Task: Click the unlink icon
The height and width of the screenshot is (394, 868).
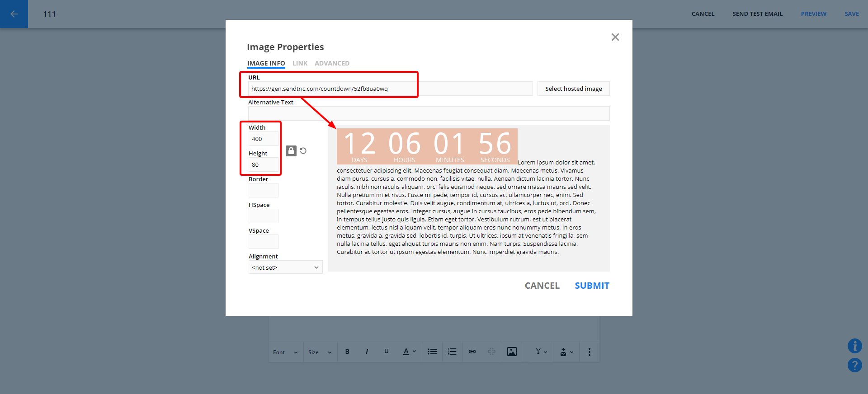Action: point(491,352)
